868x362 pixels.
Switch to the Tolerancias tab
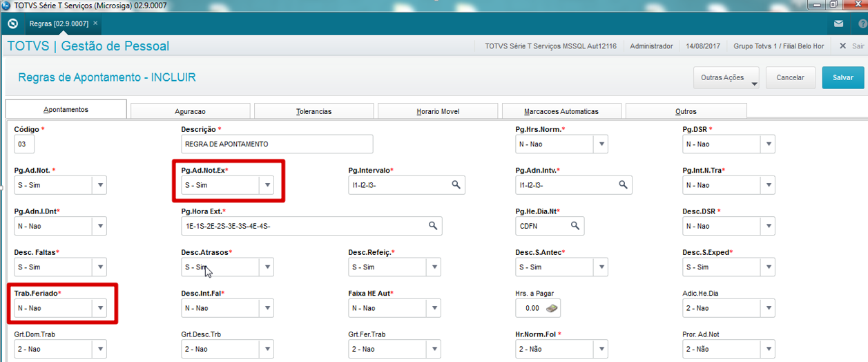coord(314,111)
